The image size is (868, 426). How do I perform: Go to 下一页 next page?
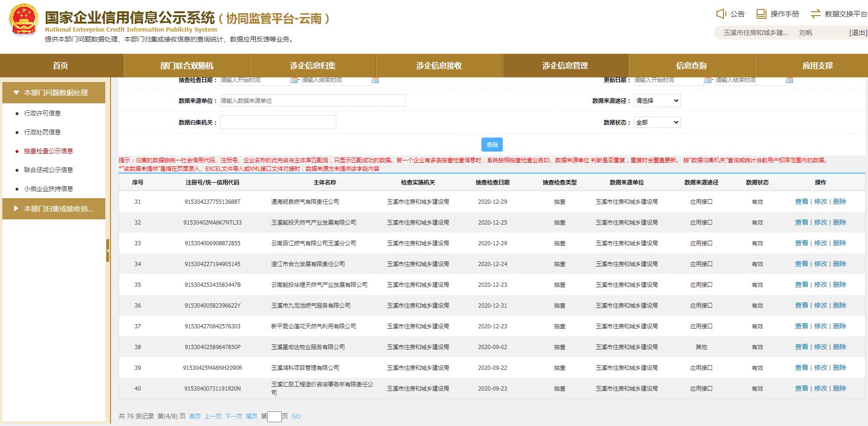tap(234, 417)
